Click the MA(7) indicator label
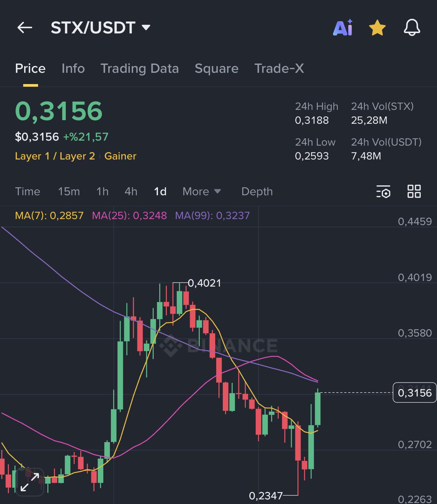 [x=49, y=216]
